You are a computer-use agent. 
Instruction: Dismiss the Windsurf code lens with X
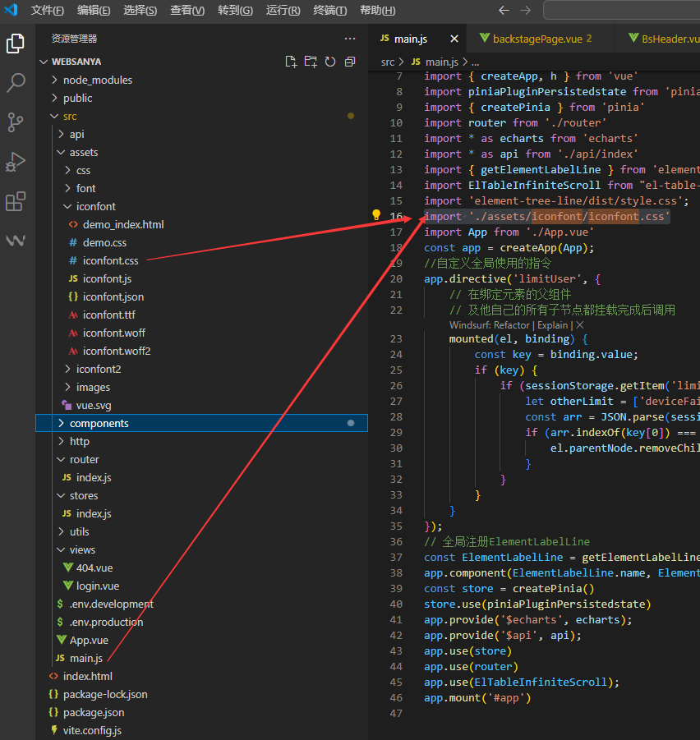click(580, 325)
